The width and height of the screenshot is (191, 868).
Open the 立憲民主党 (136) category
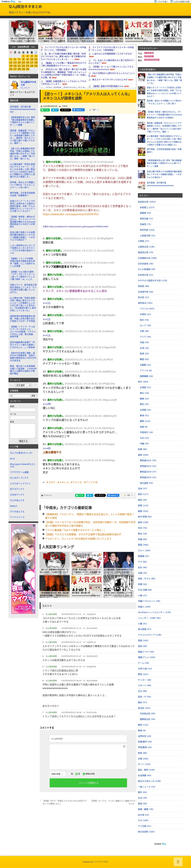[146, 247]
